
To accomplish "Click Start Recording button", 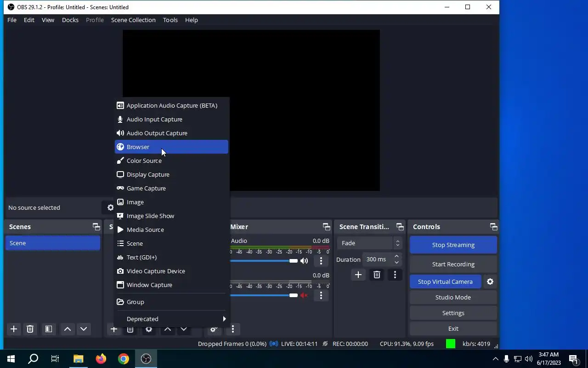I will coord(453,264).
